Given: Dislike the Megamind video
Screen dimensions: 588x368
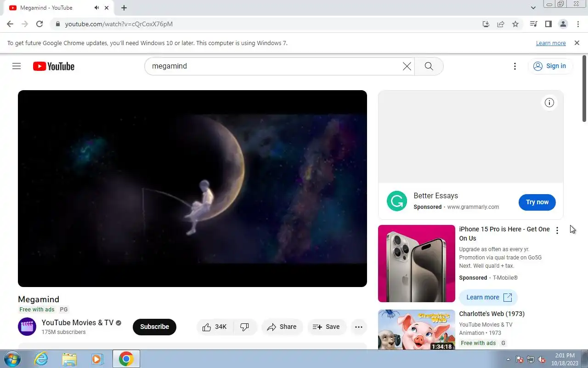Looking at the screenshot, I should pos(245,327).
